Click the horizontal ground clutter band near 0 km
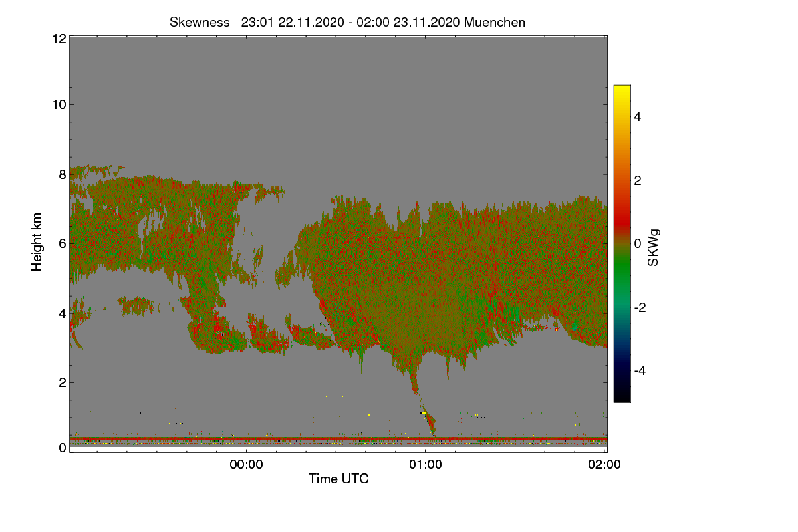 [338, 440]
